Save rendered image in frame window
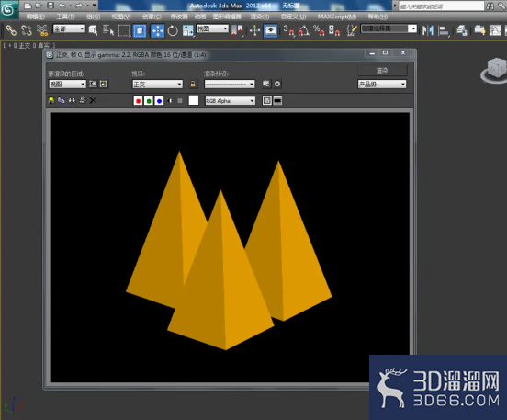 pos(51,100)
